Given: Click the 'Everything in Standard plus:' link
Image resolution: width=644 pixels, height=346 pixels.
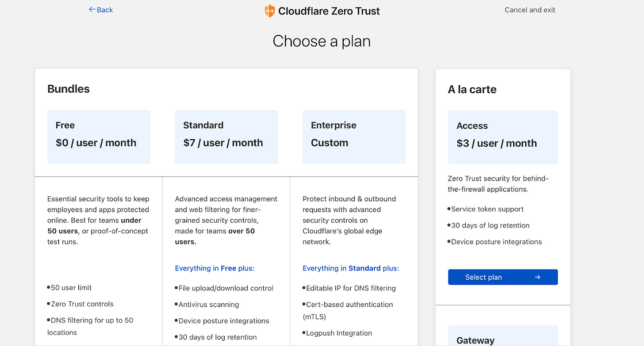Looking at the screenshot, I should 350,268.
